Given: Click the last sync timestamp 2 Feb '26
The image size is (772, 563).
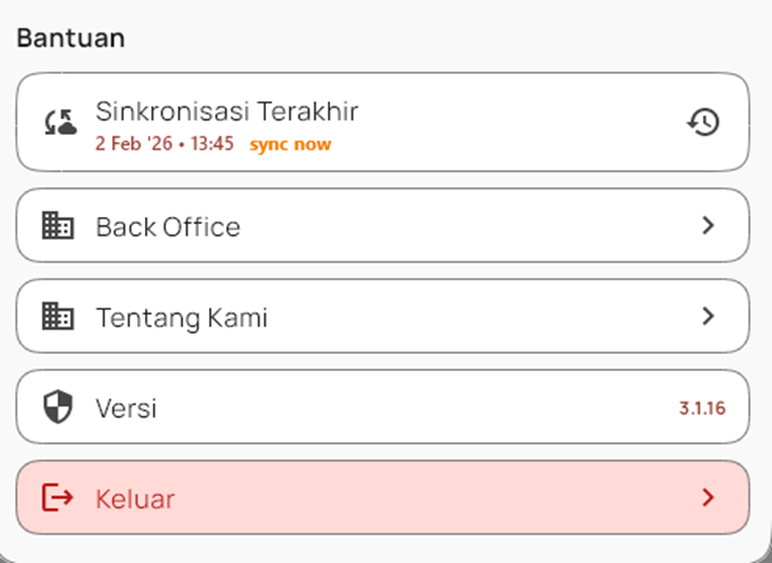Looking at the screenshot, I should coord(164,144).
